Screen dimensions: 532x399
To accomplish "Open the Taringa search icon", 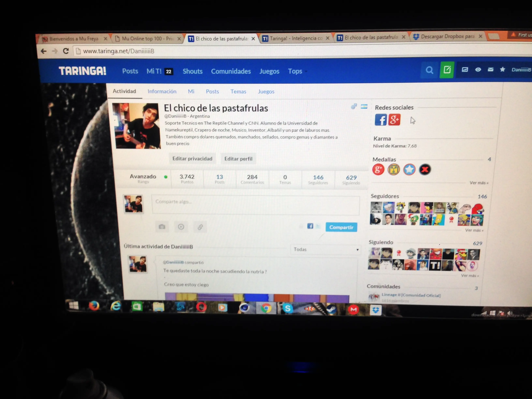I will point(429,70).
